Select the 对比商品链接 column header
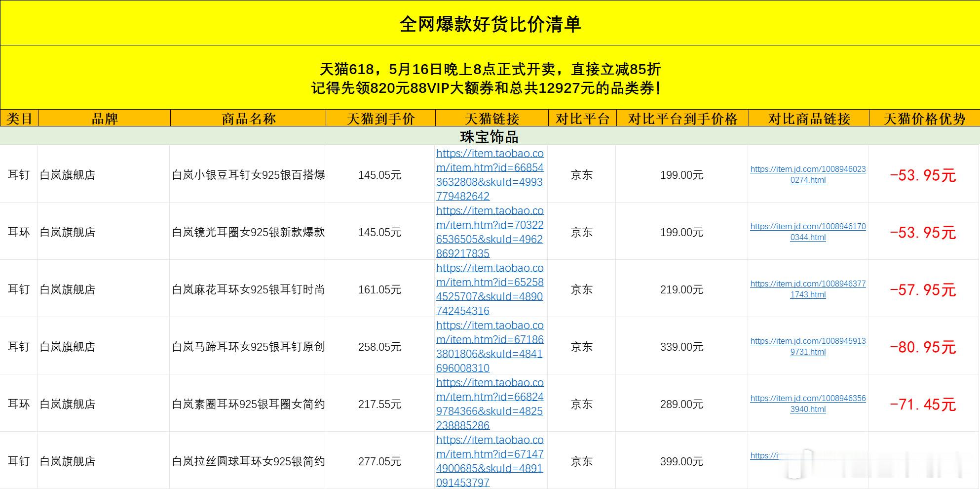Screen dimensions: 980x489 coord(809,119)
